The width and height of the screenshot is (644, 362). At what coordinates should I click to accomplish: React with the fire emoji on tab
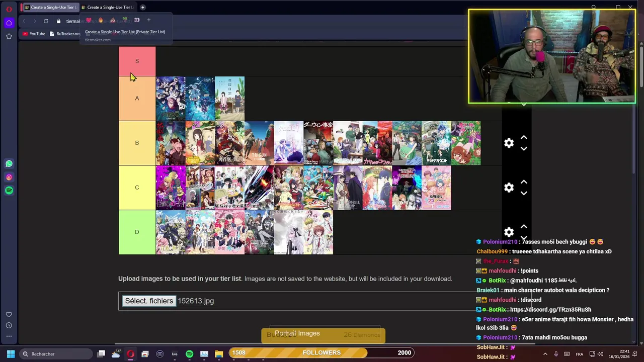click(101, 20)
